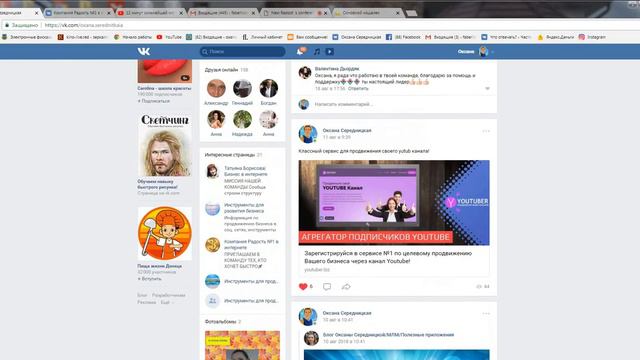
Task: Open the Личный кабинет bookmark
Action: (x=262, y=37)
